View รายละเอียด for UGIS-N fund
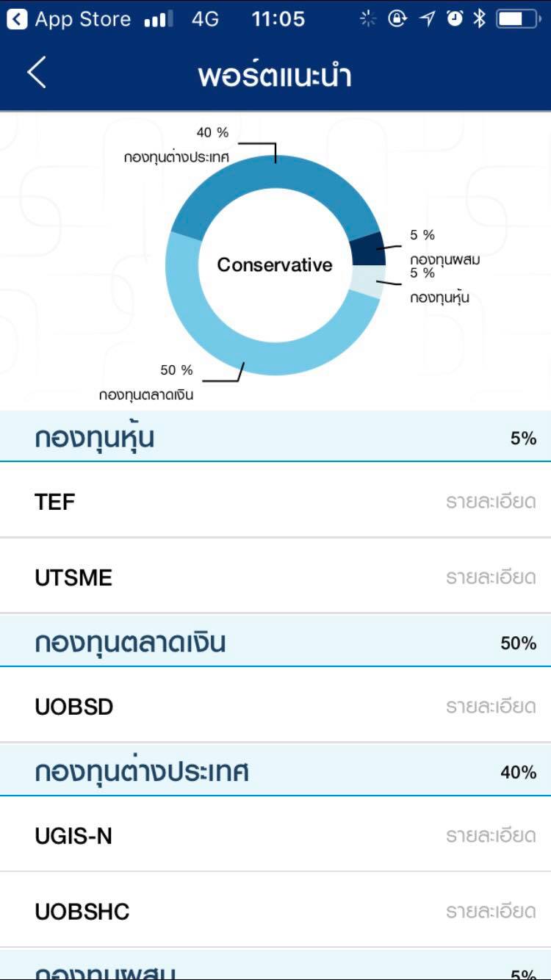Screen dimensions: 551x980 pyautogui.click(x=490, y=835)
